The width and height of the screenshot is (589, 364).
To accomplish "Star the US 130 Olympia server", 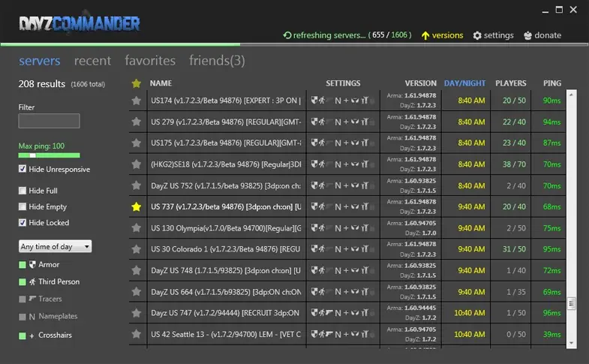I will pos(137,228).
